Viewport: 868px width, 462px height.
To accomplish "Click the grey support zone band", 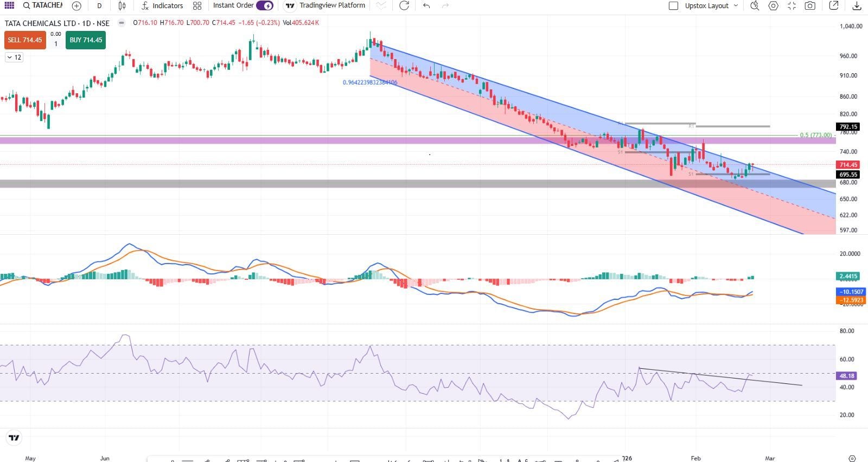I will 418,184.
